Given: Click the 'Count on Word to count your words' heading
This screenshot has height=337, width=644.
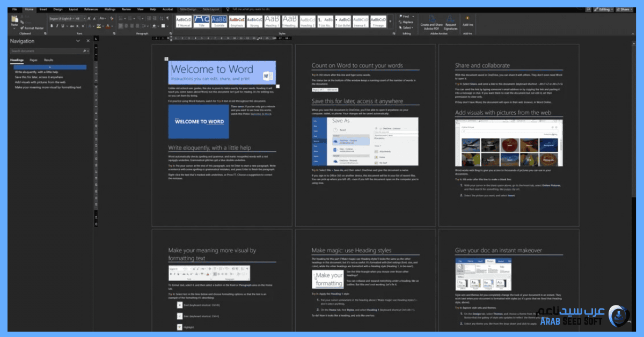Looking at the screenshot, I should (357, 65).
